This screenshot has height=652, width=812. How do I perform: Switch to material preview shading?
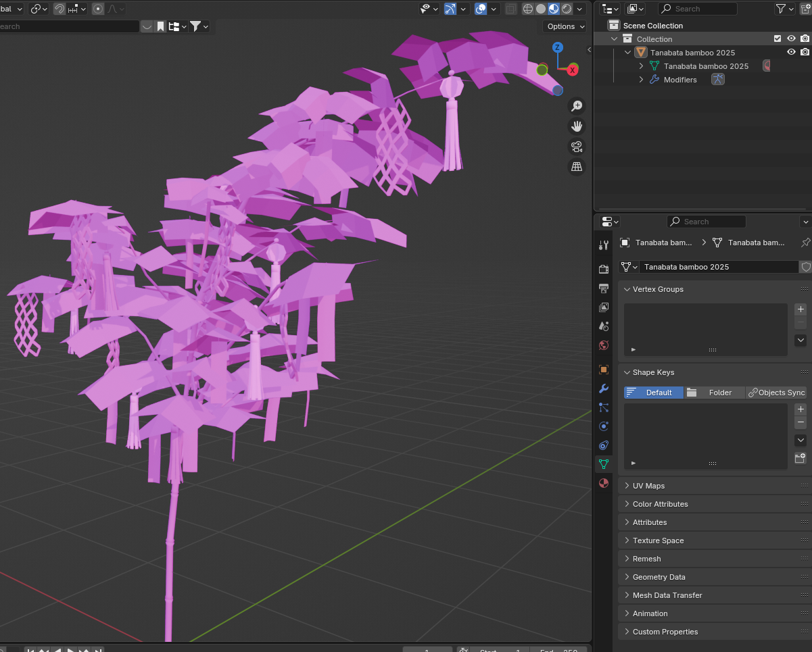tap(554, 9)
